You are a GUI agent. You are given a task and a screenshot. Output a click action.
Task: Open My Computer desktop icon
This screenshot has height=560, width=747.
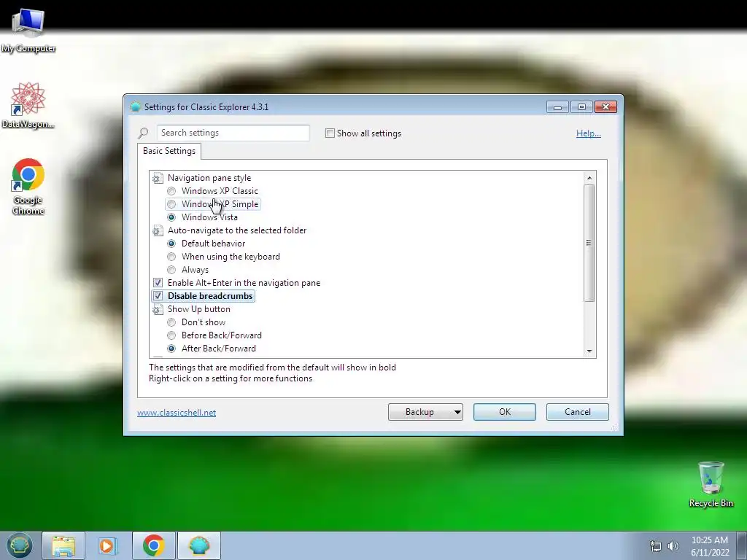click(x=28, y=28)
